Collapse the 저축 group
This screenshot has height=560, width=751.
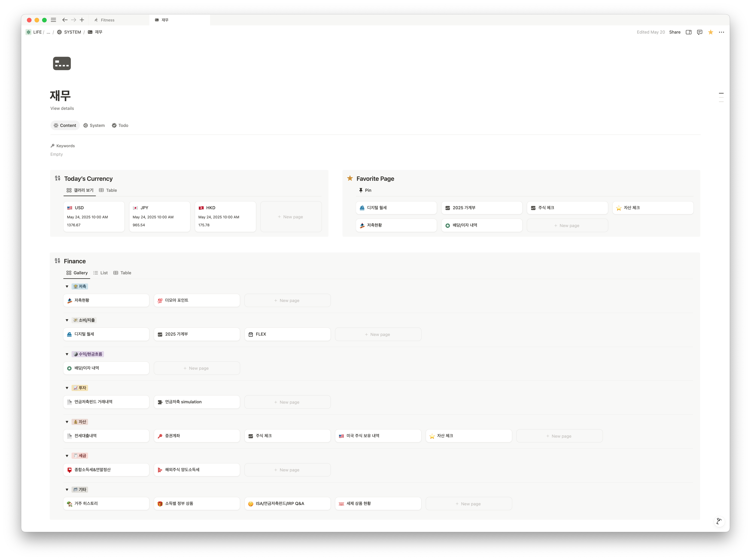[x=67, y=286]
